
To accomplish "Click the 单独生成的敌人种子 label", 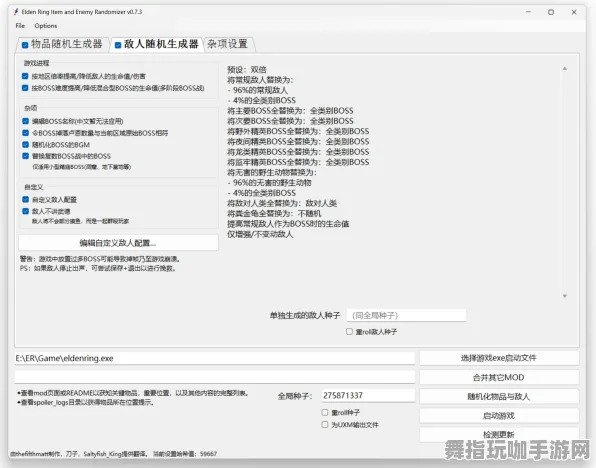I will click(x=305, y=315).
